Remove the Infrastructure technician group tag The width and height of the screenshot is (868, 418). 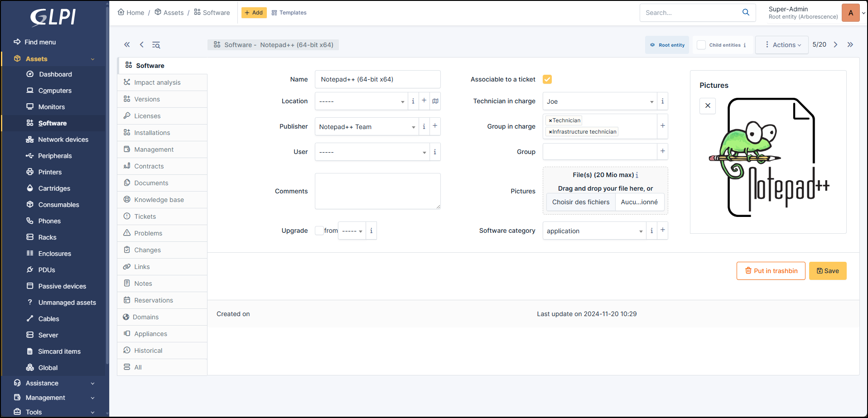click(x=550, y=132)
